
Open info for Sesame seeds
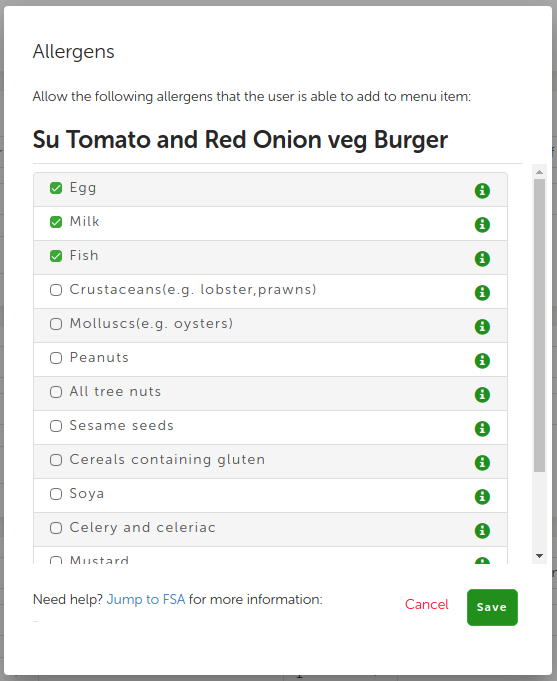click(482, 429)
